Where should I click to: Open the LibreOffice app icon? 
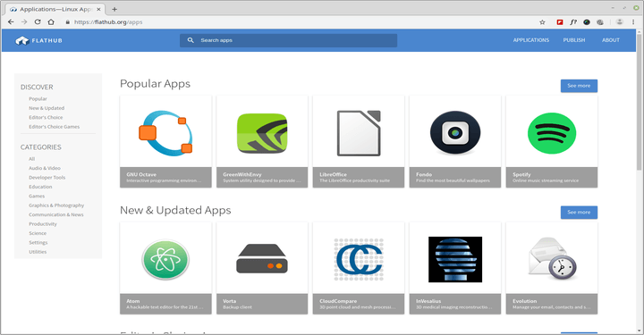[x=359, y=133]
